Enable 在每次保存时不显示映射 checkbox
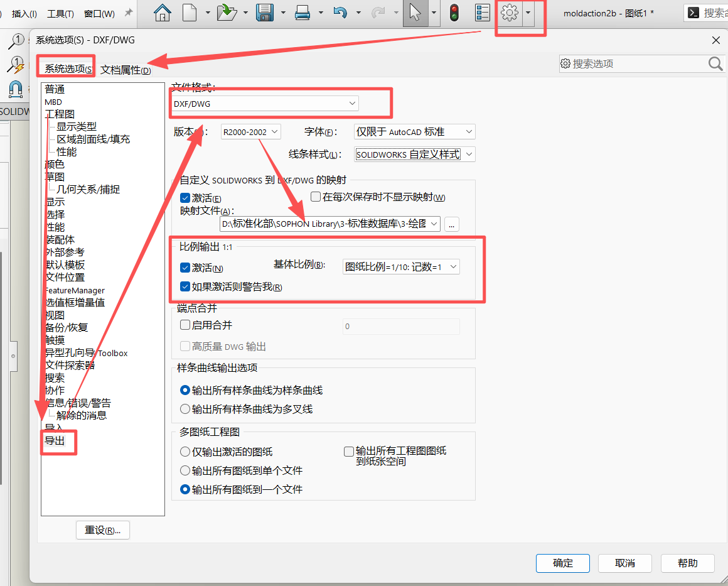 tap(315, 197)
